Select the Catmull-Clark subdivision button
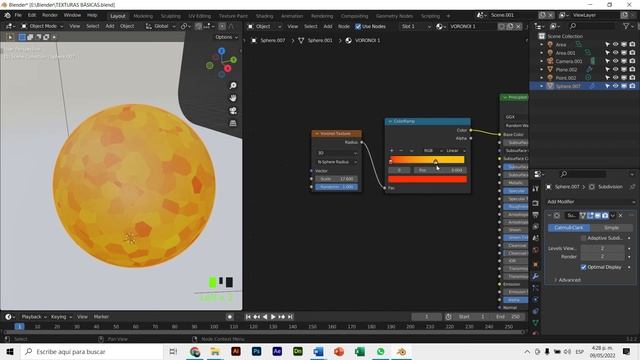Screen dimensions: 640x360 569,228
